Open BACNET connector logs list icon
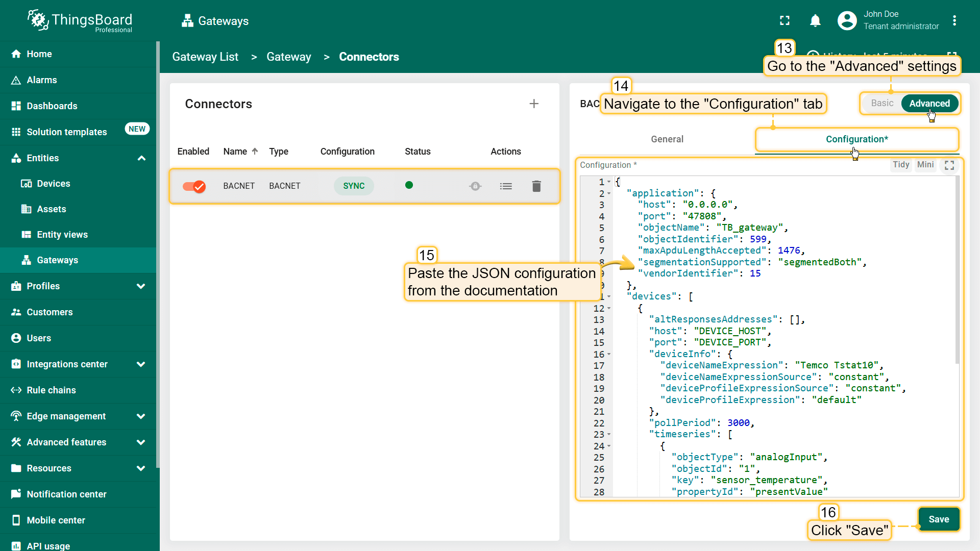 (505, 186)
